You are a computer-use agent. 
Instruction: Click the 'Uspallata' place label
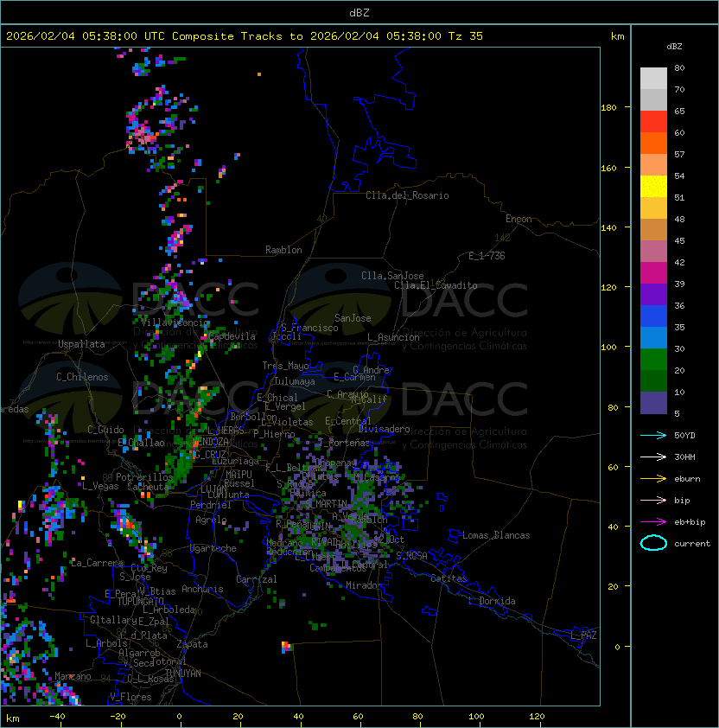81,344
